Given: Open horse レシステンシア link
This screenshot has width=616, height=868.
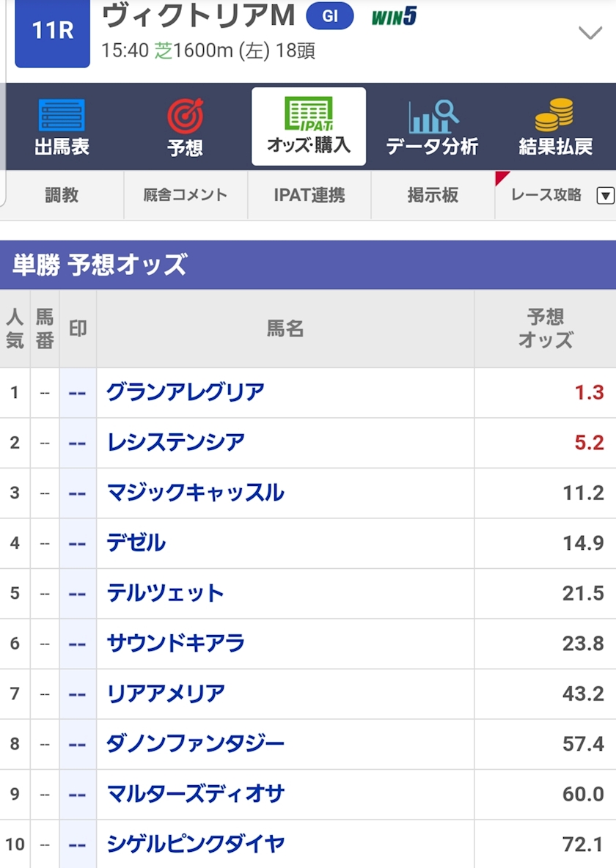Looking at the screenshot, I should pos(175,442).
